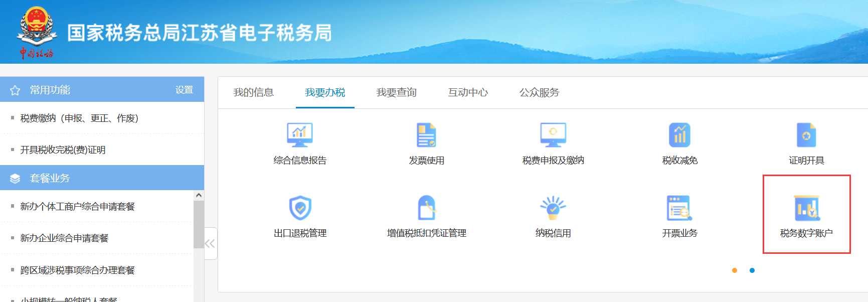Click the 出口退税管理 label
The height and width of the screenshot is (302, 868).
pos(300,233)
